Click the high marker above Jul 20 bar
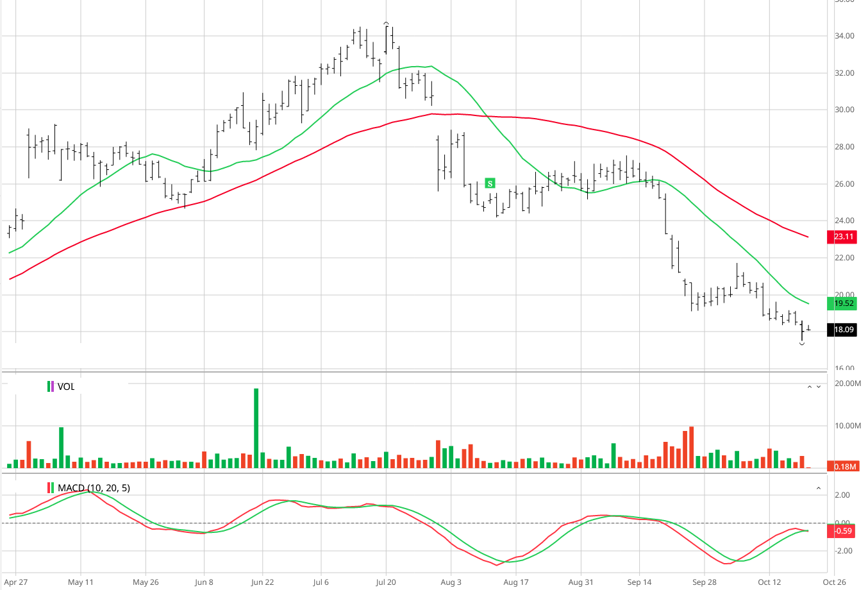This screenshot has height=590, width=868. (386, 23)
